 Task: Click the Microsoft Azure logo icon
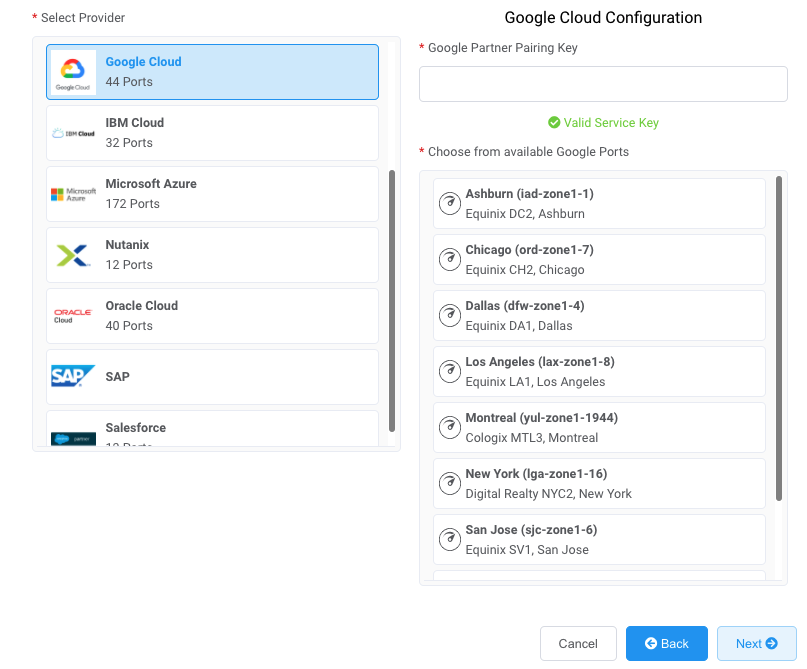[x=73, y=194]
